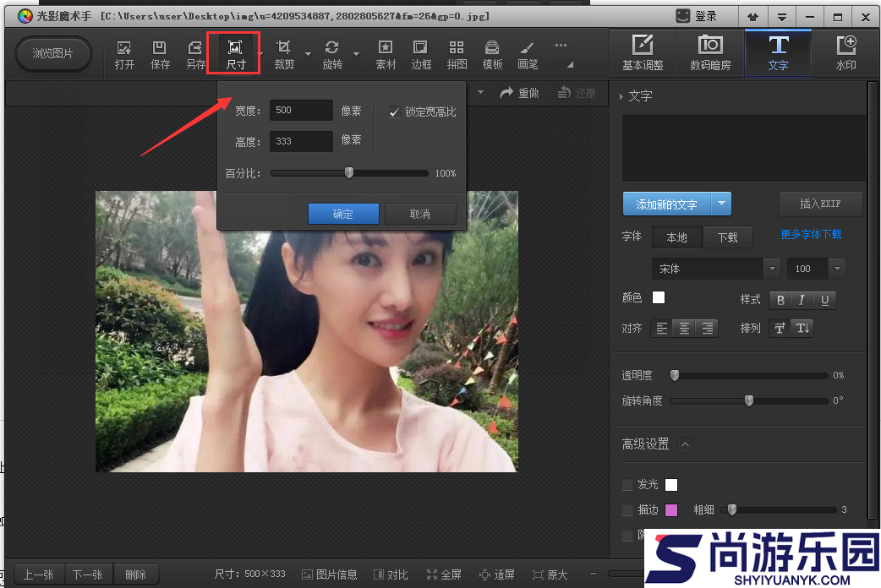Toggle bold B text style
The image size is (881, 588).
(780, 300)
